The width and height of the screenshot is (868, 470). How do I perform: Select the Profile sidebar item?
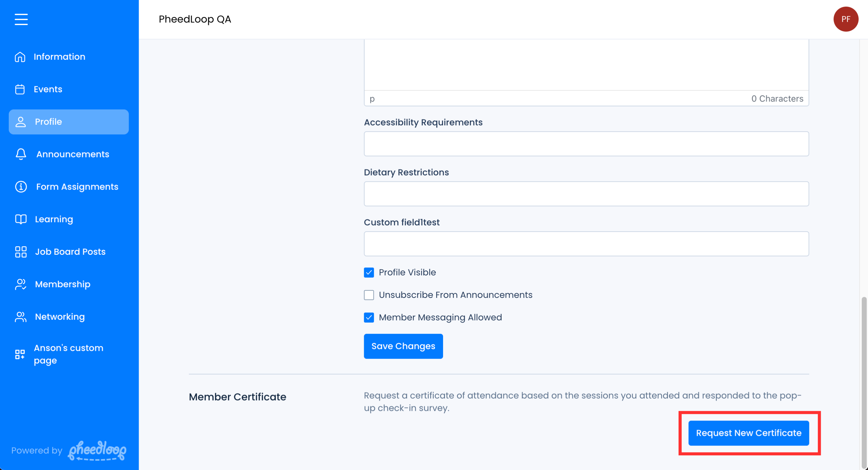click(69, 122)
